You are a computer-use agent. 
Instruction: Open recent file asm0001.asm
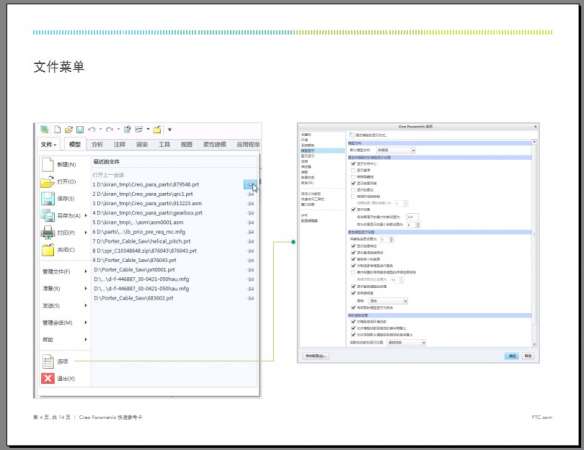point(138,222)
